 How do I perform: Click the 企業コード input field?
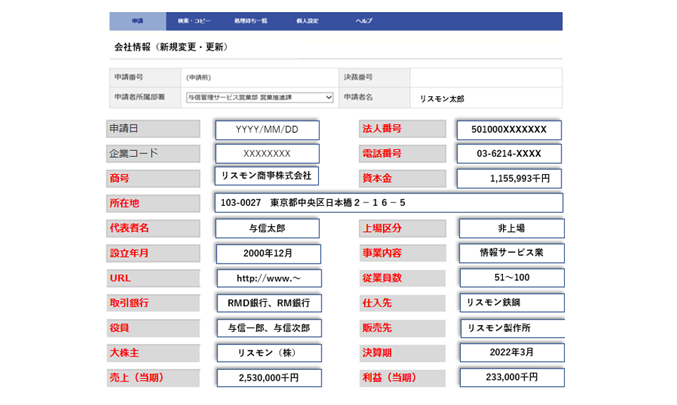[266, 154]
